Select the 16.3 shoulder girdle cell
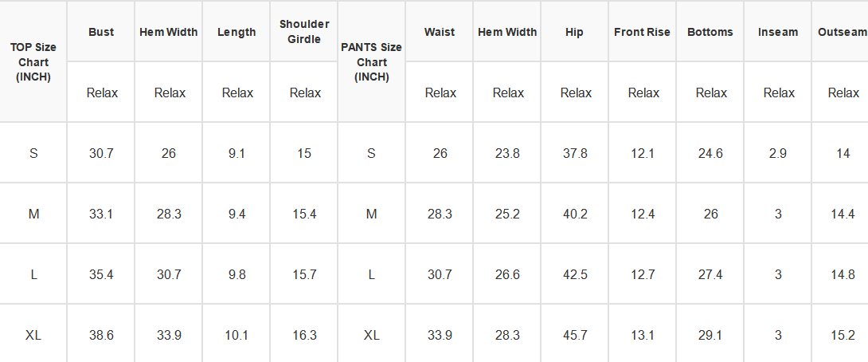868x362 pixels. (x=304, y=335)
